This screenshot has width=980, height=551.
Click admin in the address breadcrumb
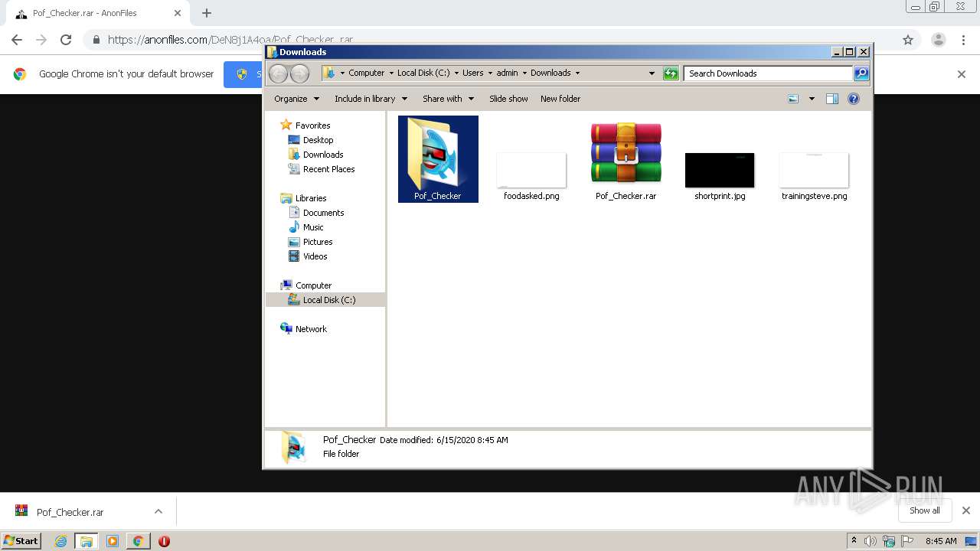click(x=507, y=73)
